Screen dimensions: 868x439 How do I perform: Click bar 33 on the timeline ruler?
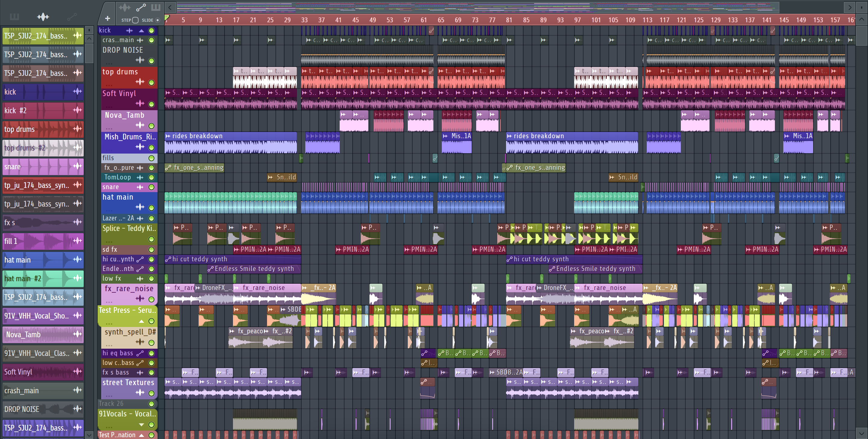(304, 20)
